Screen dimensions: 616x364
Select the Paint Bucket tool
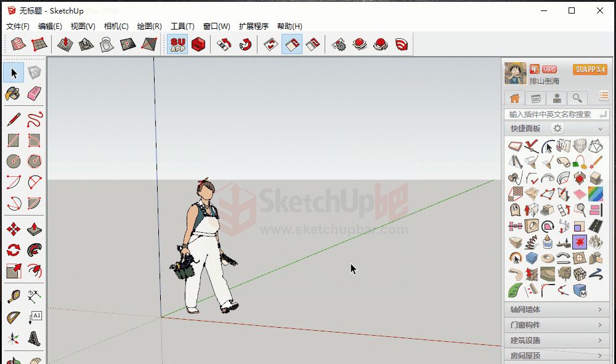click(13, 94)
